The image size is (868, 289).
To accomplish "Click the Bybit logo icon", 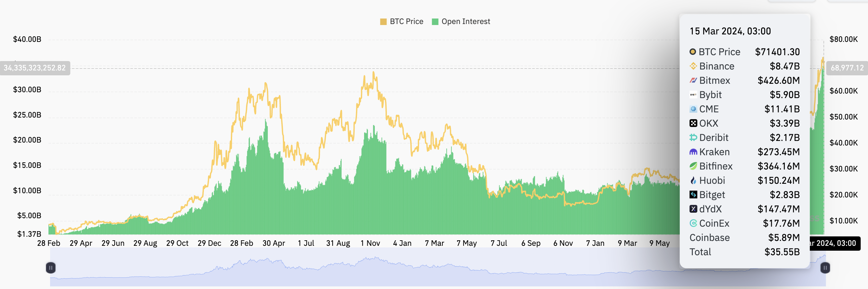I will [693, 94].
